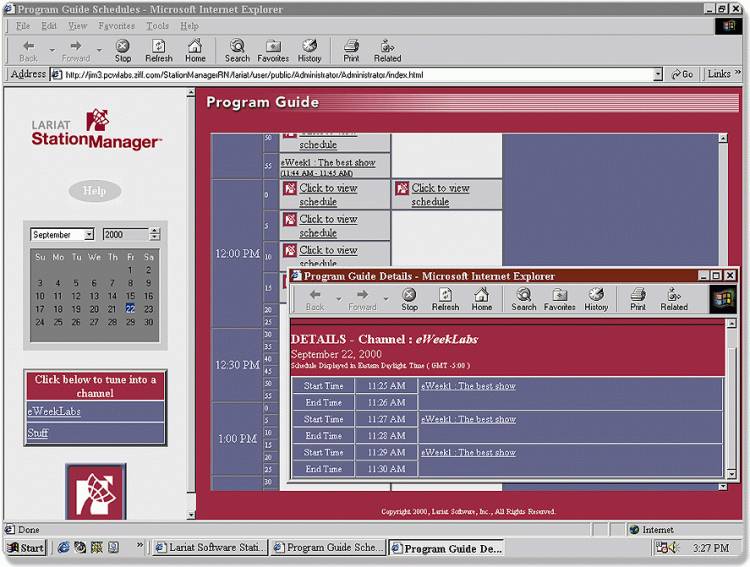Open the 11:27 AM eWeek1 show link
750x567 pixels.
point(468,419)
